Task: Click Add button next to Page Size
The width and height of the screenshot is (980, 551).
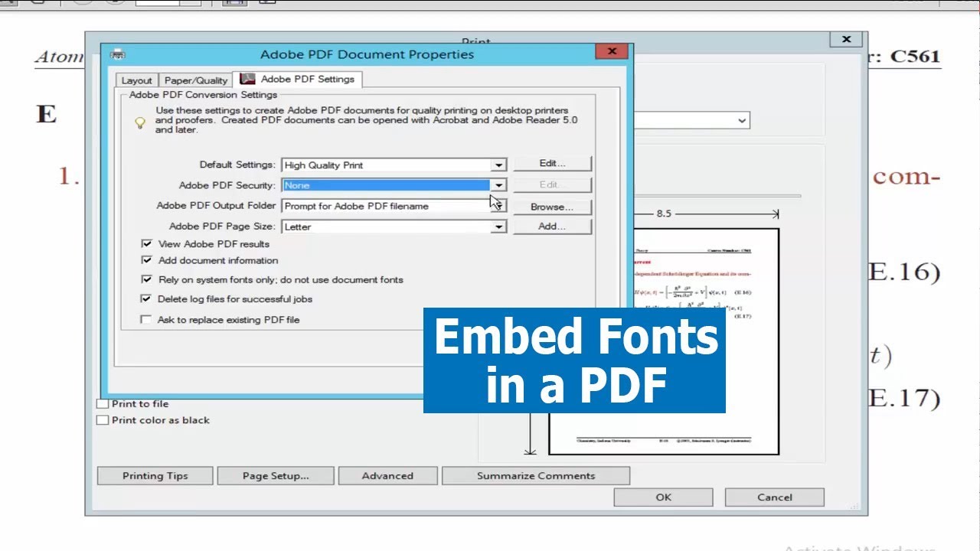Action: [x=552, y=227]
